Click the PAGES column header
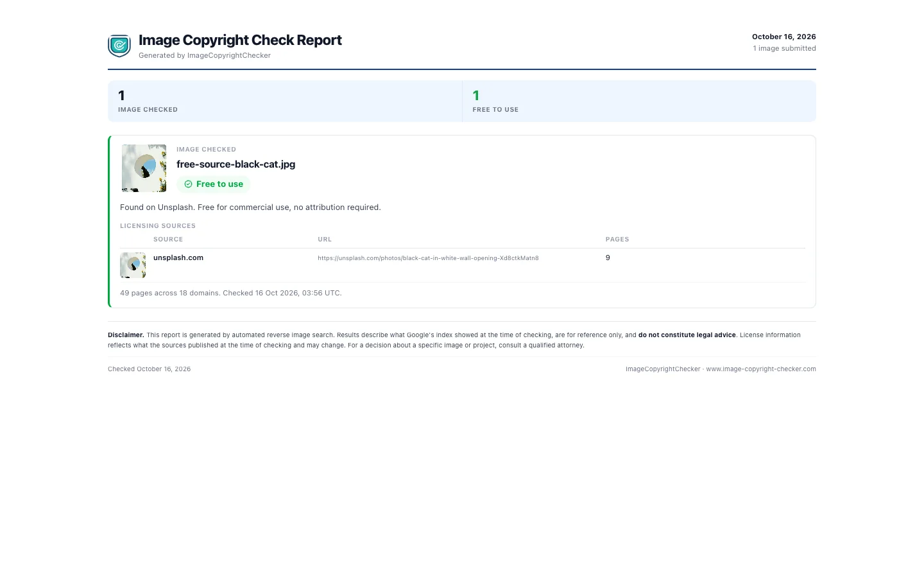 (617, 240)
